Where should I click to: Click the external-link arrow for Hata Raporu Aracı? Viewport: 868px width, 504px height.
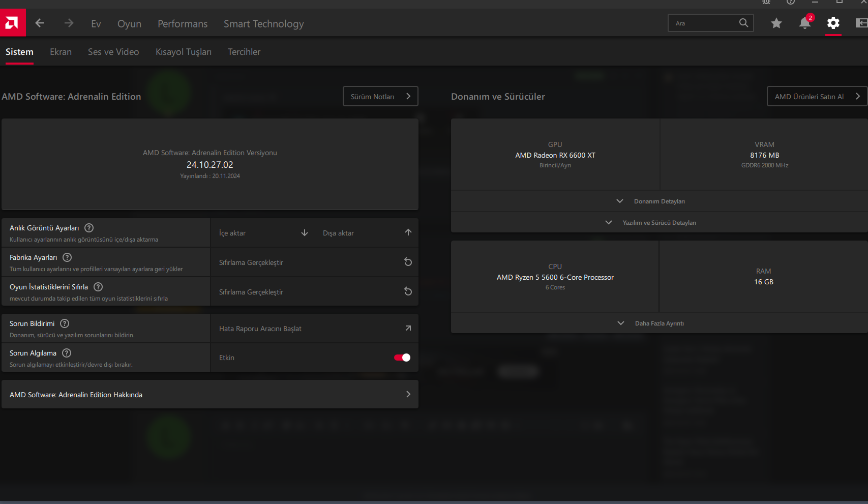point(408,328)
